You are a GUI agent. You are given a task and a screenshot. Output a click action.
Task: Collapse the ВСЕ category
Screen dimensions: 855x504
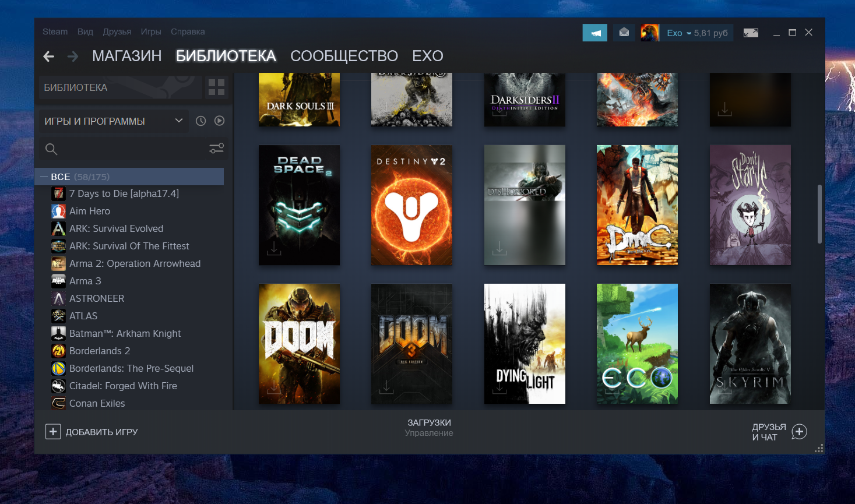pos(44,177)
